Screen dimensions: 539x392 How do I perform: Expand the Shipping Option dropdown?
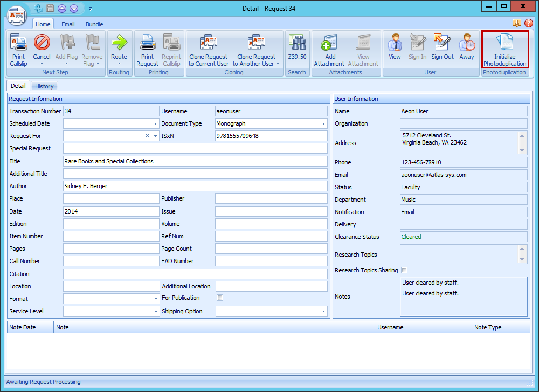click(324, 311)
